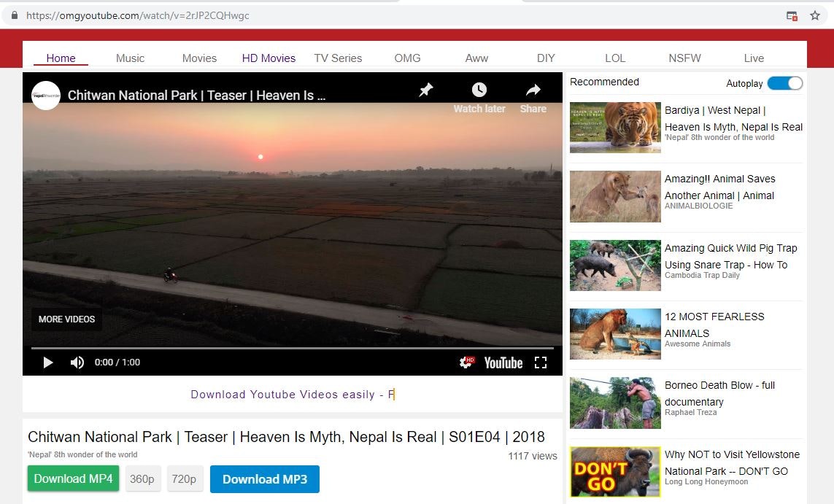The image size is (834, 504).
Task: Click MORE VIDEOS overlay on the player
Action: pos(66,319)
